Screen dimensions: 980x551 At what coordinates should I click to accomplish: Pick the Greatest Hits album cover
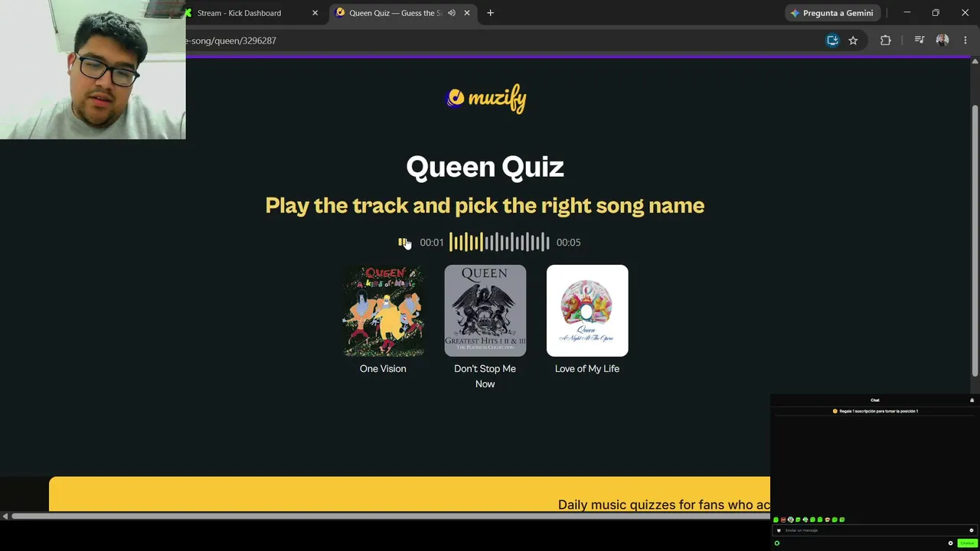pos(485,311)
